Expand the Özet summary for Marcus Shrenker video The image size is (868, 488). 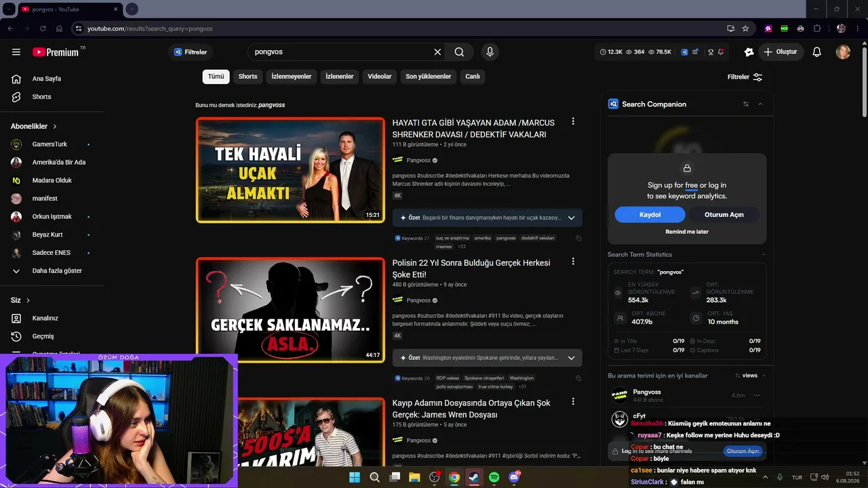(487, 218)
